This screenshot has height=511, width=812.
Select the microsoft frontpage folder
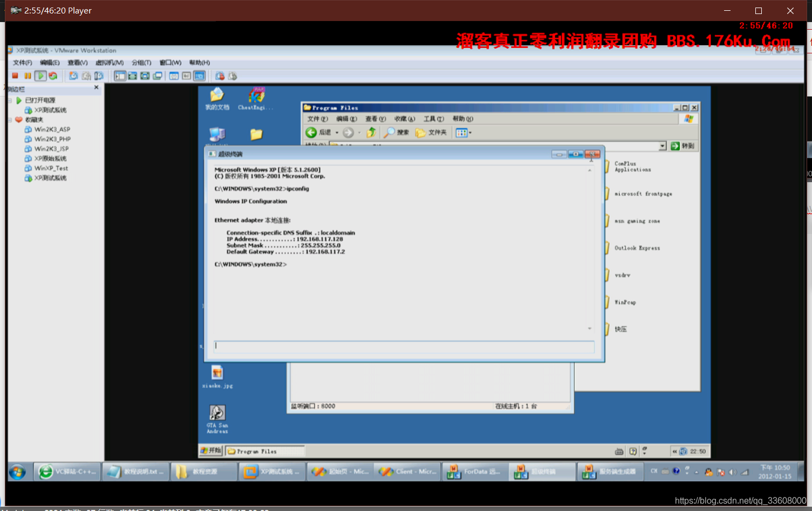[643, 194]
